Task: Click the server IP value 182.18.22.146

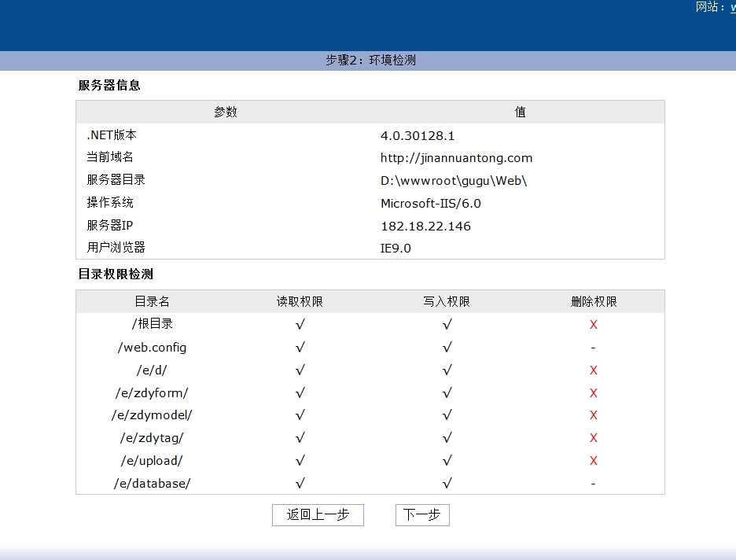Action: [425, 227]
